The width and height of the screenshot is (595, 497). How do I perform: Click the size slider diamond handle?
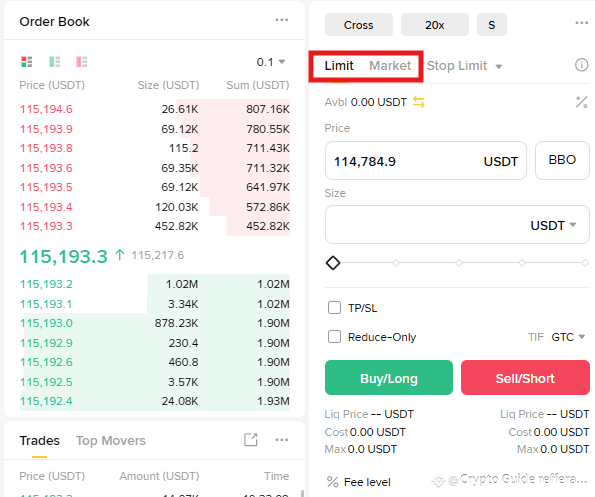click(x=333, y=263)
